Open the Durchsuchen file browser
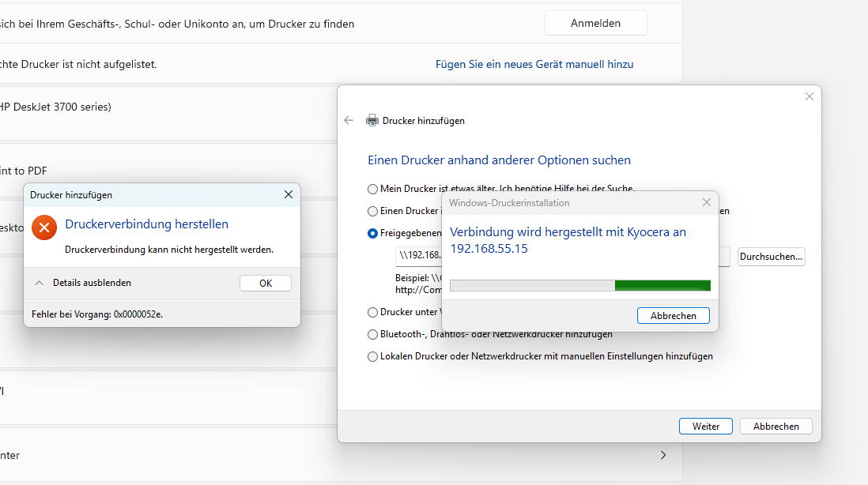Viewport: 868px width, 485px height. point(771,256)
